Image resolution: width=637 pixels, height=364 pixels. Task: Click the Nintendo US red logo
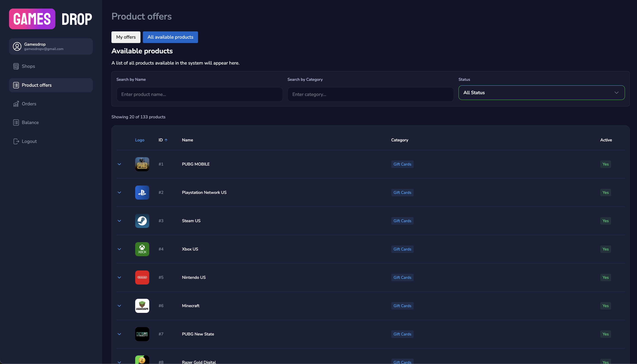[142, 278]
